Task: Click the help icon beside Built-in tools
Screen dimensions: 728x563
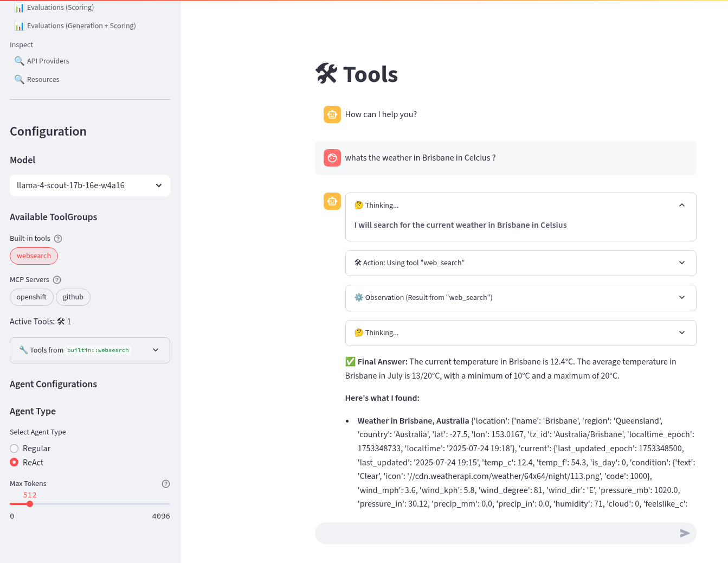Action: pyautogui.click(x=58, y=239)
